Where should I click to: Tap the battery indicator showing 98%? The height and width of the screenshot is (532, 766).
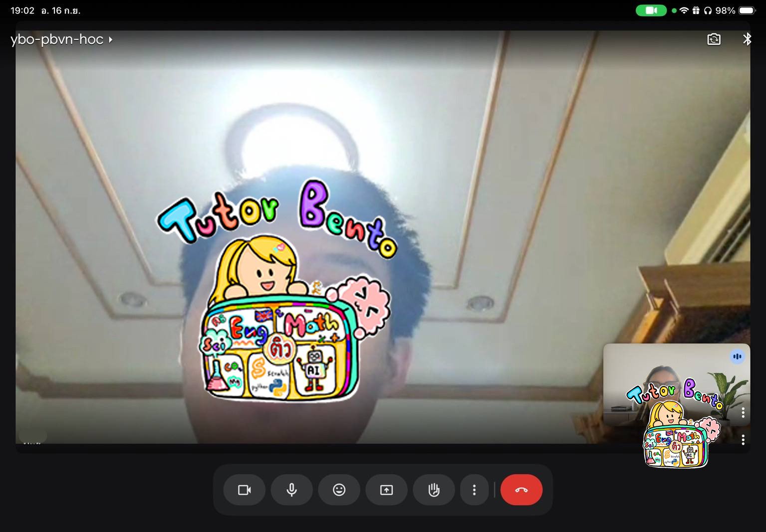pos(747,10)
